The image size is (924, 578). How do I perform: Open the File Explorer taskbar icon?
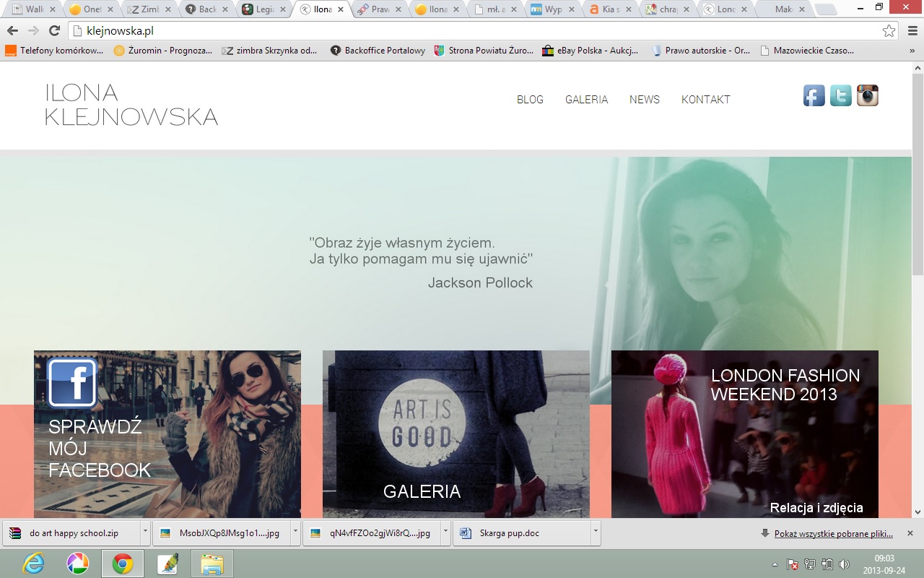tap(212, 563)
